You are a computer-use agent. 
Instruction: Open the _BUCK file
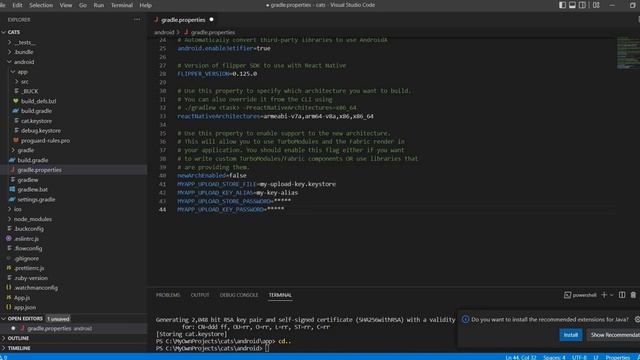30,91
